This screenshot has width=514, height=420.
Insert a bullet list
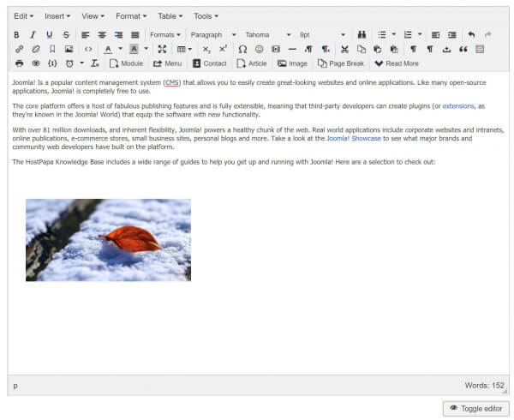point(382,35)
